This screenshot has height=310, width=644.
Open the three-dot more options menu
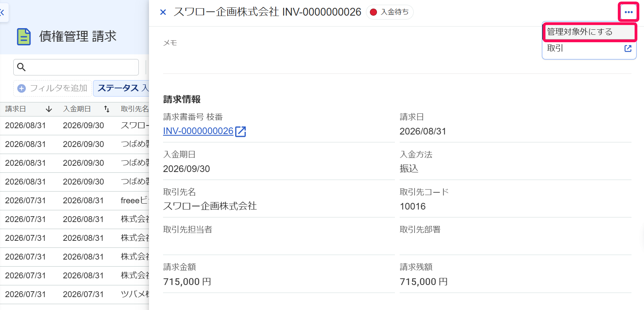click(628, 12)
